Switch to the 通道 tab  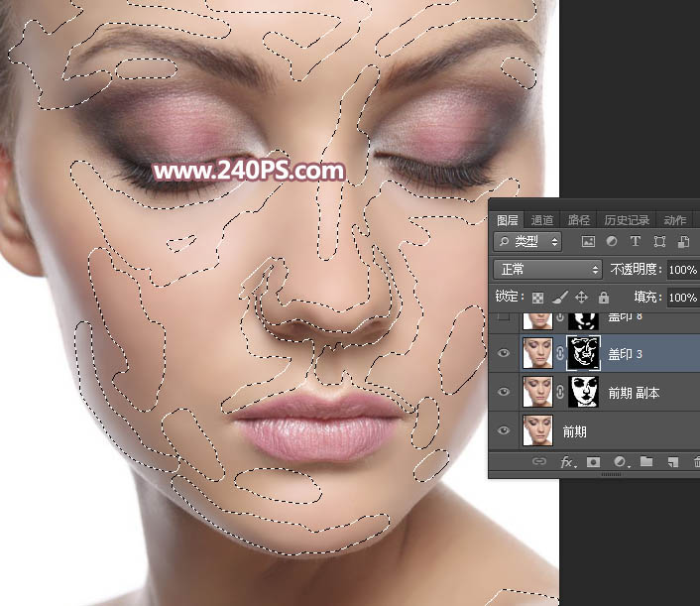pos(542,220)
